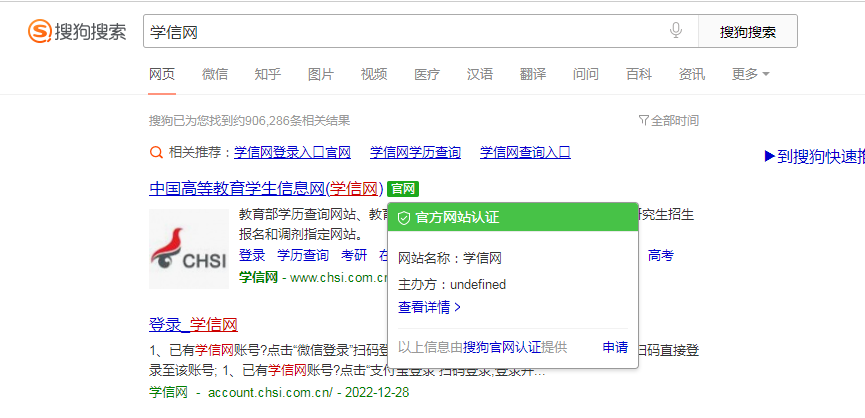Screen dimensions: 865x418
Task: Switch to the 医疗 tab
Action: pos(427,74)
